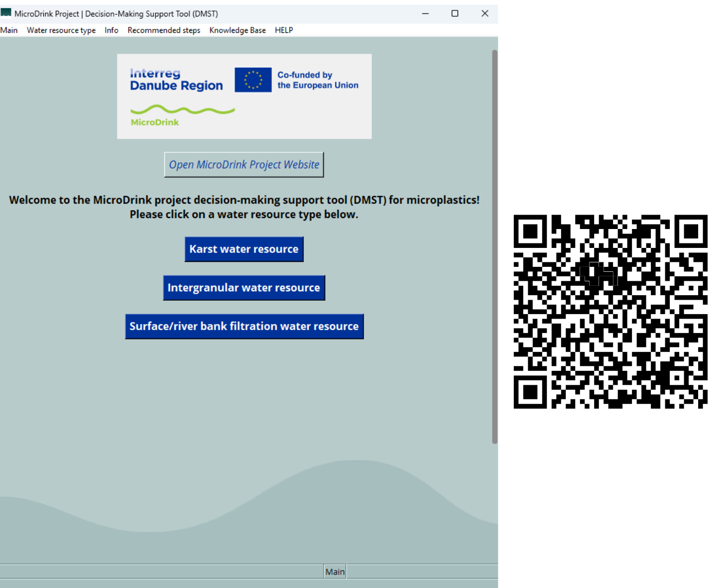The image size is (724, 588).
Task: Minimize the DMST window
Action: pos(425,13)
